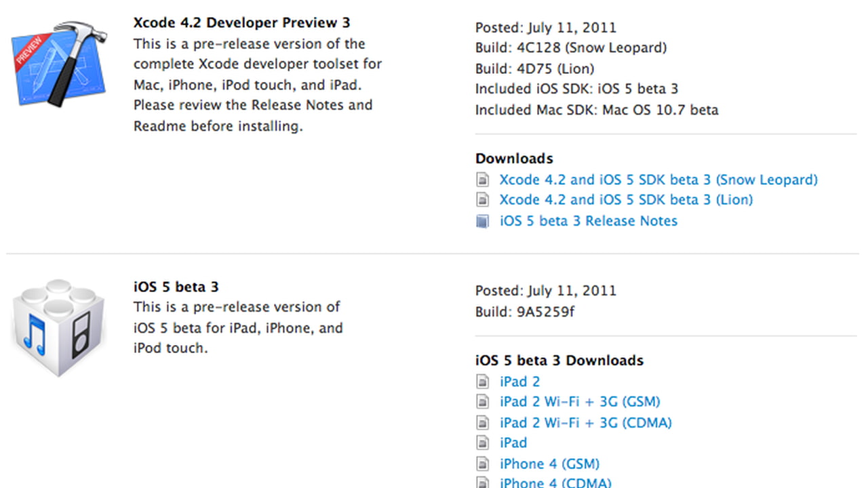This screenshot has width=868, height=488.
Task: Click file icon beside Xcode Lion download
Action: click(482, 200)
